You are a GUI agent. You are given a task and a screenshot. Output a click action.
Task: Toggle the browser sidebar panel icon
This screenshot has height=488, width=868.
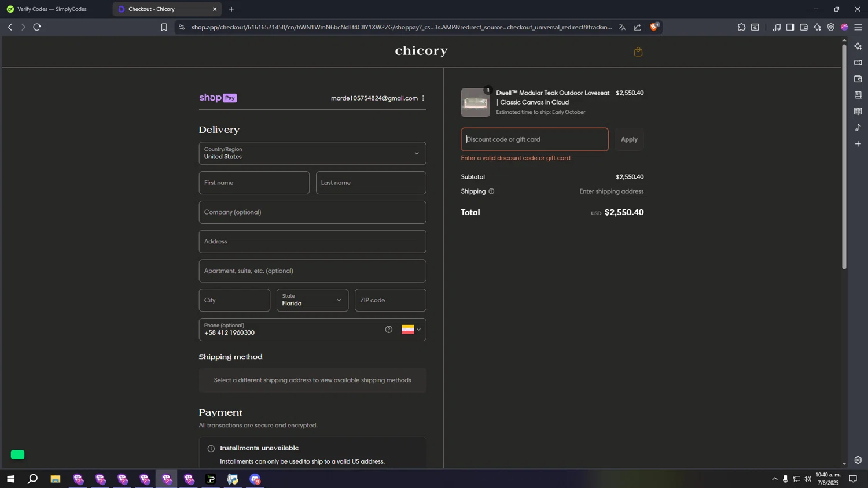coord(790,27)
